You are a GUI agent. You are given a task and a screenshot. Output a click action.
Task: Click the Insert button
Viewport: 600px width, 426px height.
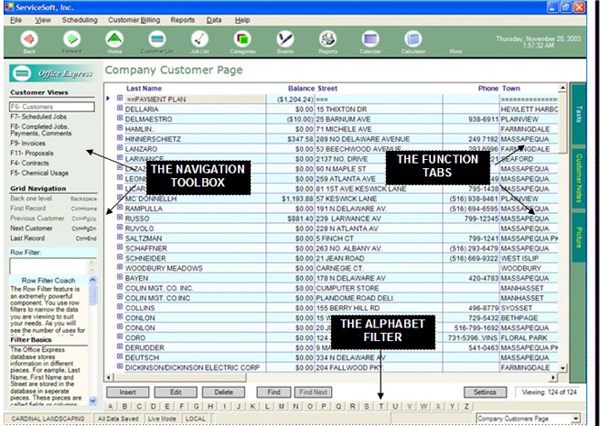[127, 392]
